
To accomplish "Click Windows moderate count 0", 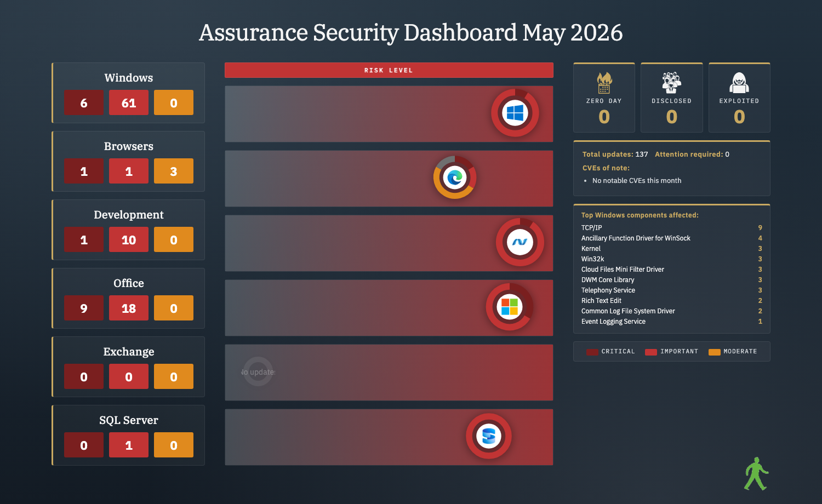I will click(x=174, y=102).
